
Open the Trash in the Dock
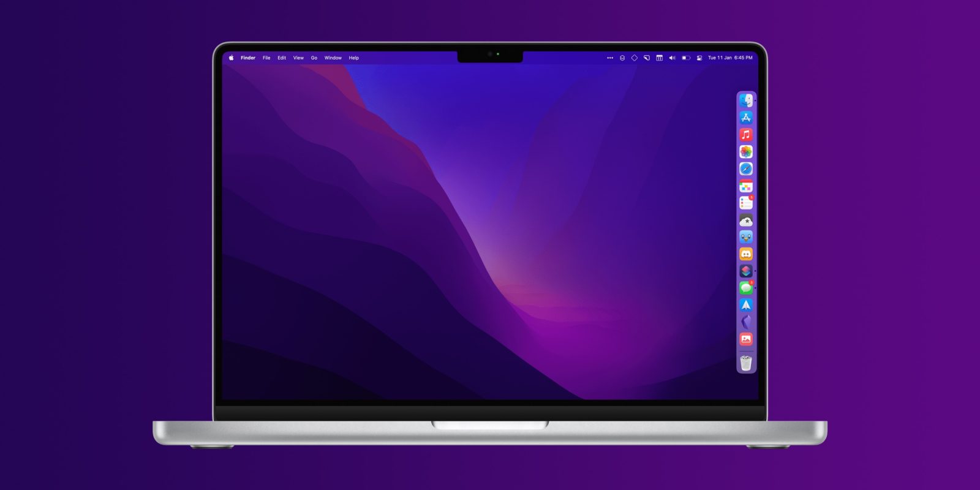click(745, 363)
